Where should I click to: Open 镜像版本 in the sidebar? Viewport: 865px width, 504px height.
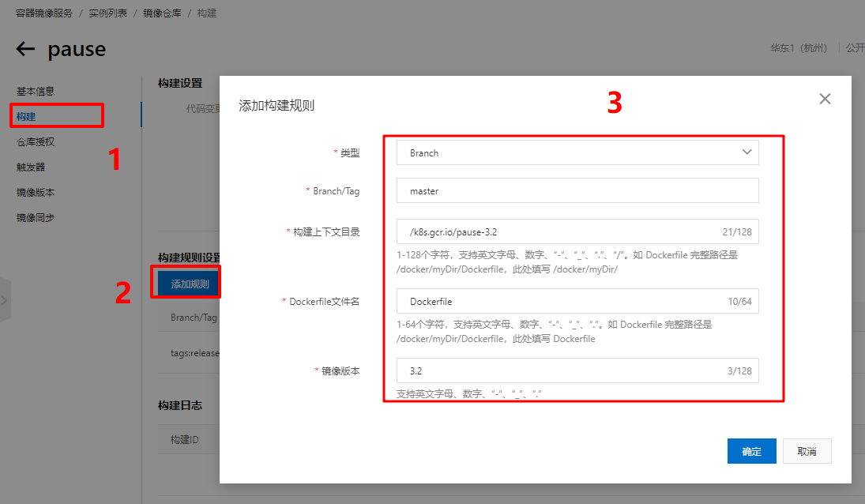tap(36, 193)
